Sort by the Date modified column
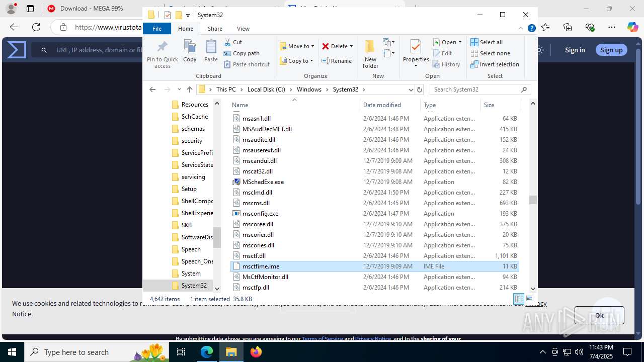This screenshot has height=362, width=644. [390, 105]
